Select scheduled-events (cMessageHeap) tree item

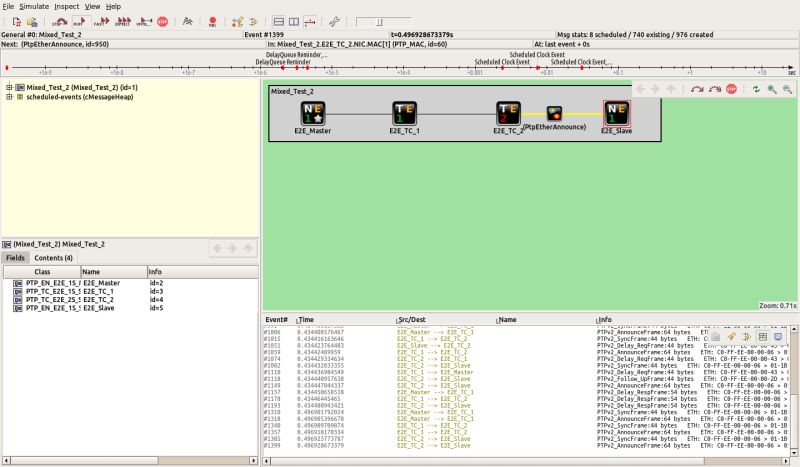(x=80, y=97)
